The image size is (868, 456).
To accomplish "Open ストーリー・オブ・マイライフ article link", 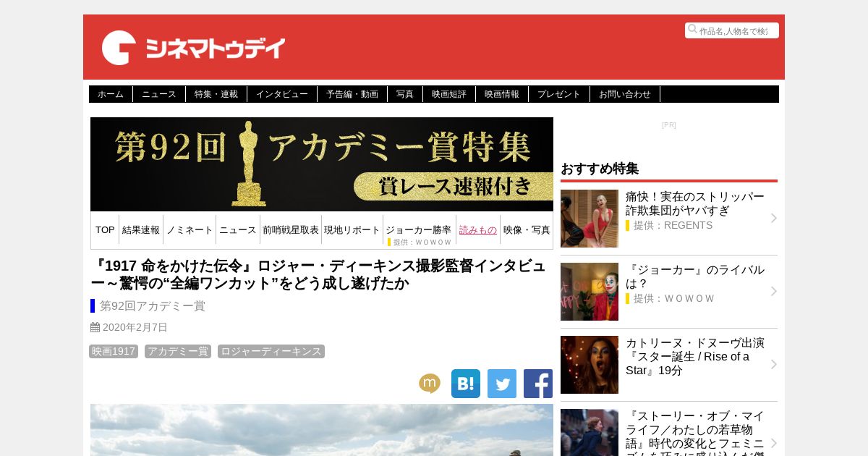I will [694, 433].
